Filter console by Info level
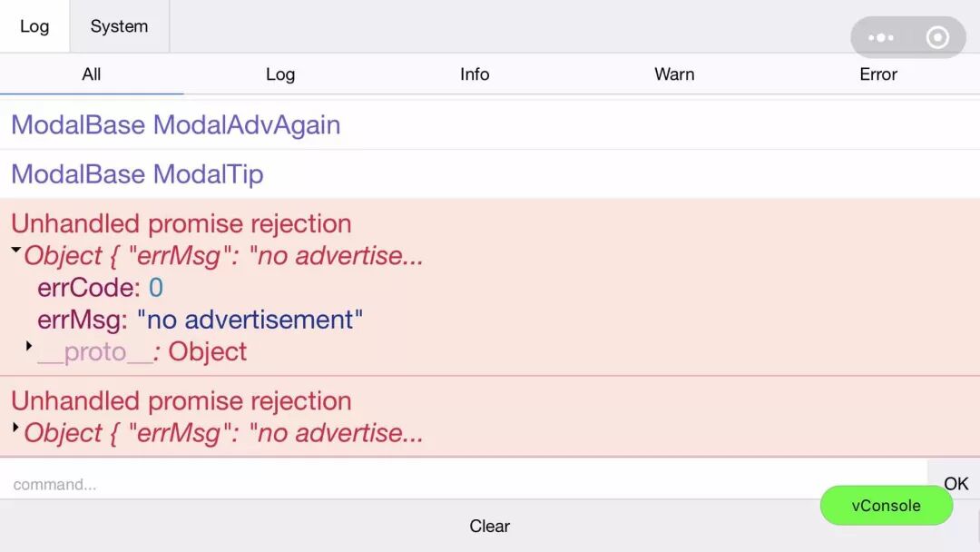980x552 pixels. pos(475,74)
